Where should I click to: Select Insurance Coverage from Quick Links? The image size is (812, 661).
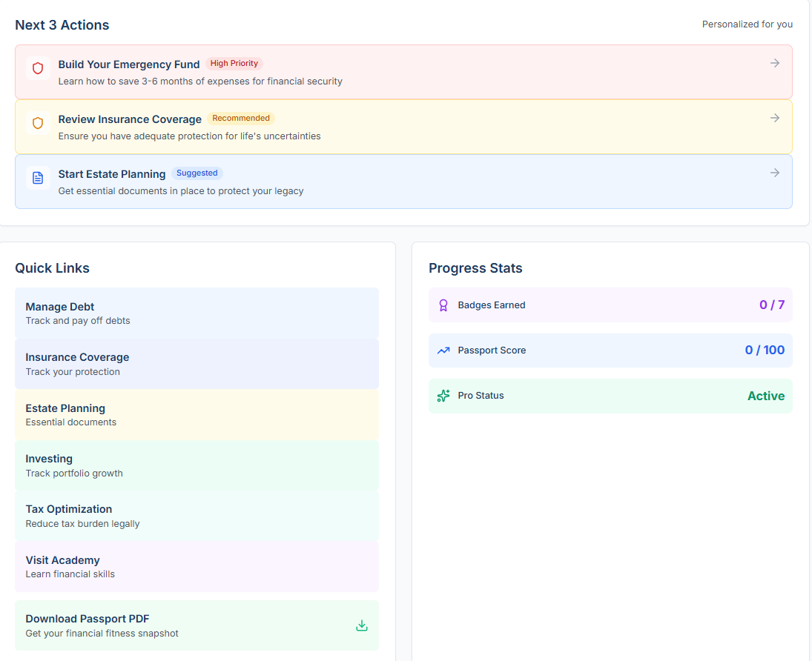(197, 364)
